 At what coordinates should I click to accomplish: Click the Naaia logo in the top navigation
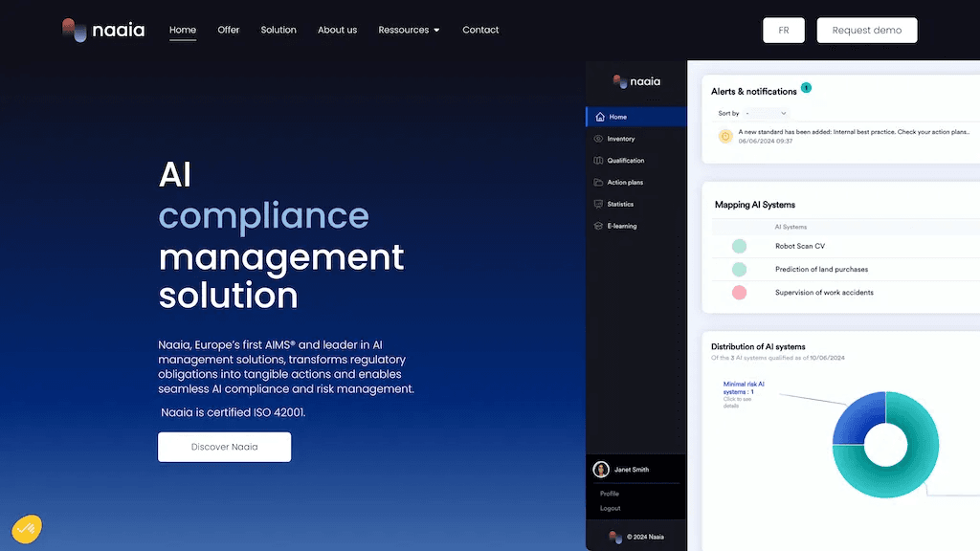click(x=103, y=30)
